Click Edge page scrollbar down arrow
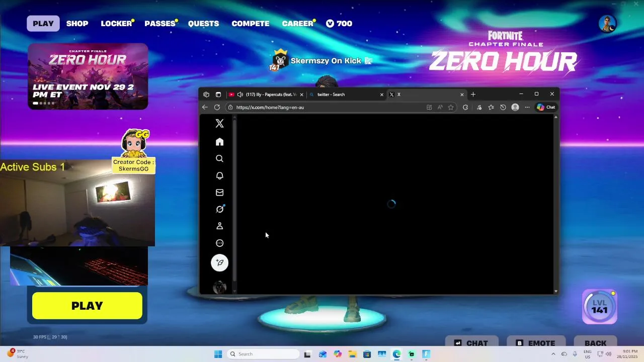 556,291
